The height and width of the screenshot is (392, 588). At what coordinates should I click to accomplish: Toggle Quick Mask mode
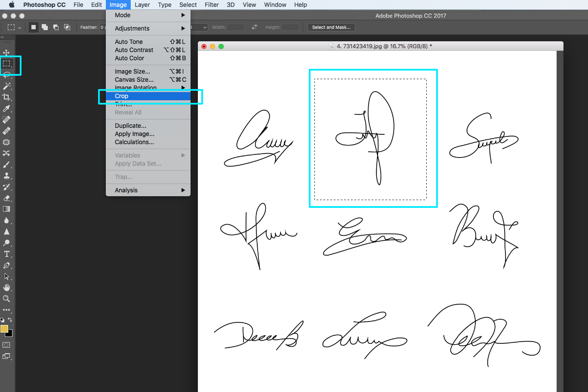6,345
